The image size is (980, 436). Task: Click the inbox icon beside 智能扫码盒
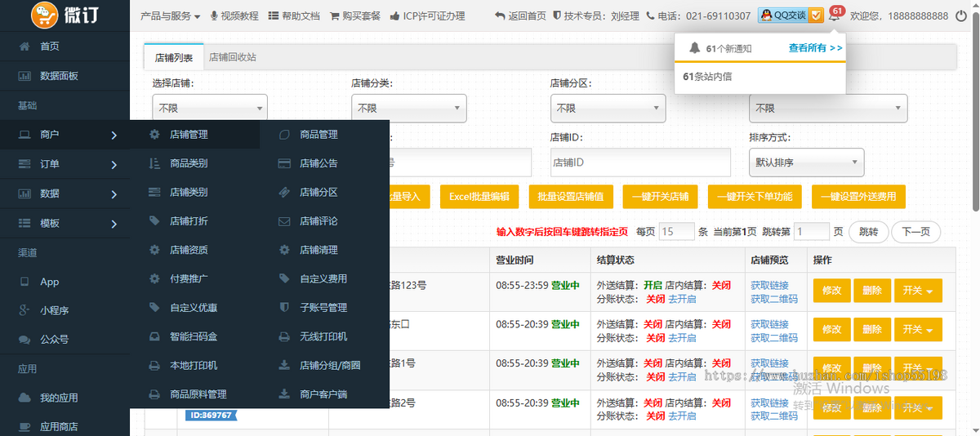154,336
